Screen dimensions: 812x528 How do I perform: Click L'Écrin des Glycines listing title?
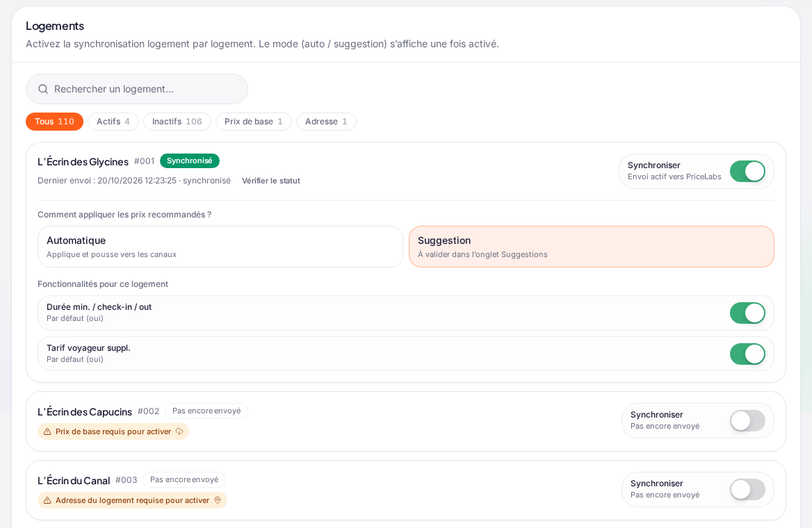point(83,161)
